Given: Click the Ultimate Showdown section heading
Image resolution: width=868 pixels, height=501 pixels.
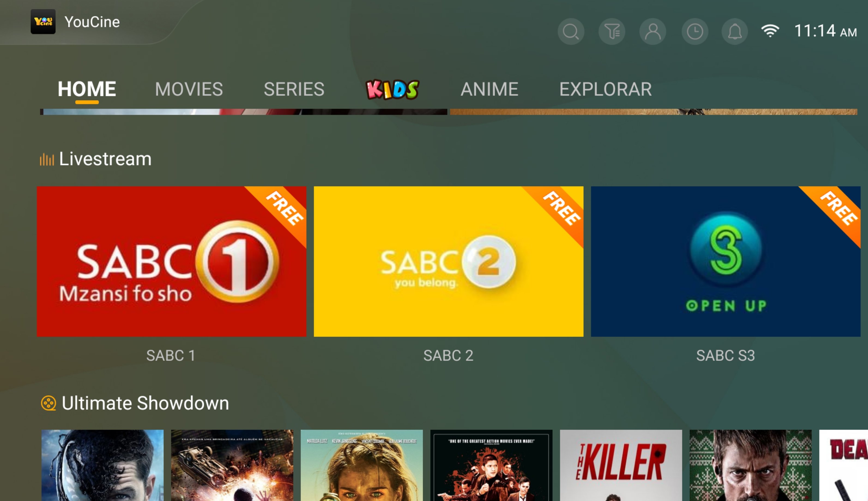Looking at the screenshot, I should 145,403.
